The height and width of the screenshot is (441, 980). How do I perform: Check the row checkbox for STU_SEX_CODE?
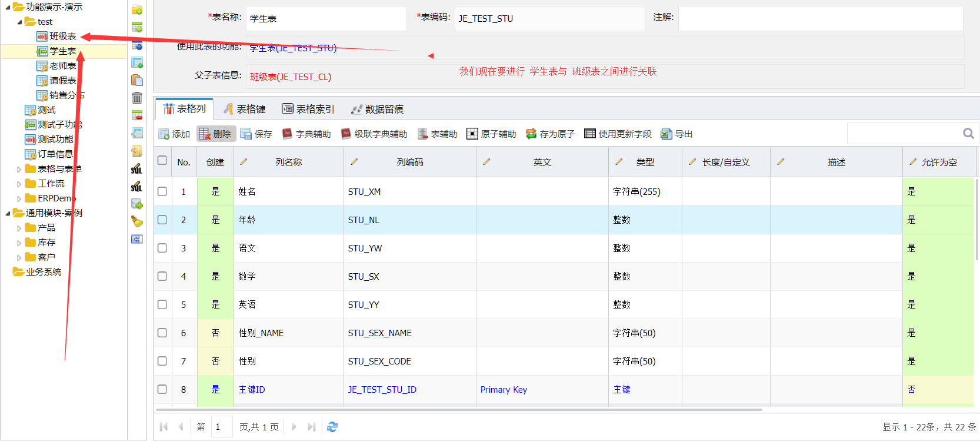(x=162, y=361)
